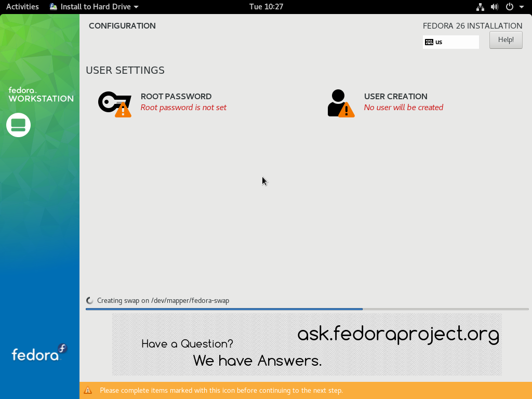Click the installation progress bar

[x=307, y=309]
